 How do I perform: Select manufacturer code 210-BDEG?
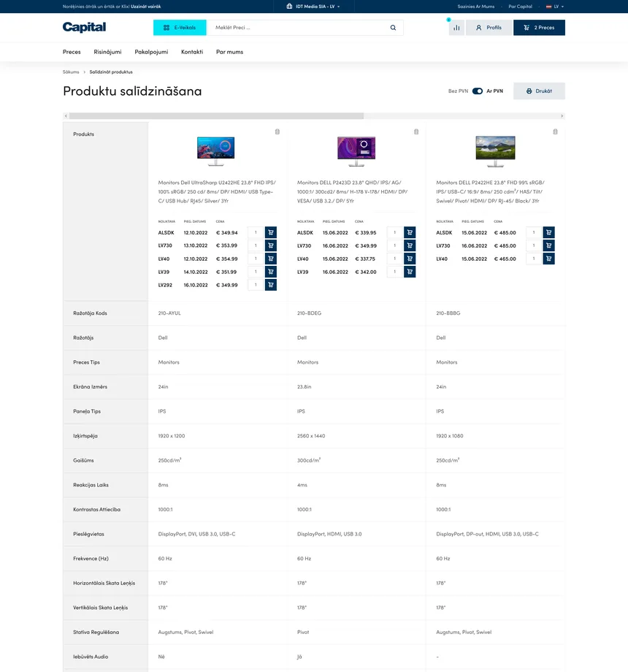coord(309,313)
